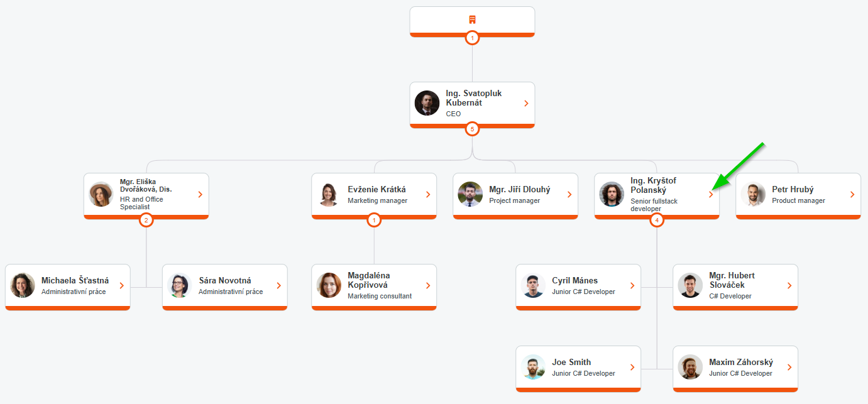Open the Cyril Mánes name link
868x404 pixels.
pos(574,280)
